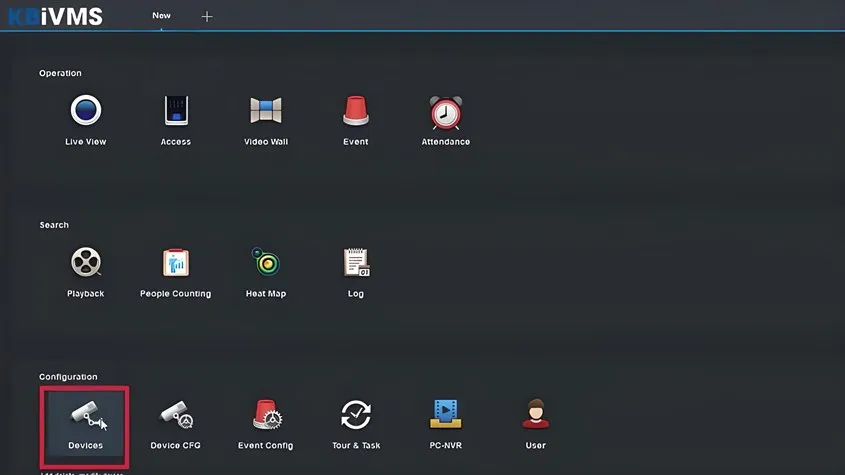This screenshot has width=845, height=475.
Task: Click the KBiVMS logo
Action: click(54, 17)
